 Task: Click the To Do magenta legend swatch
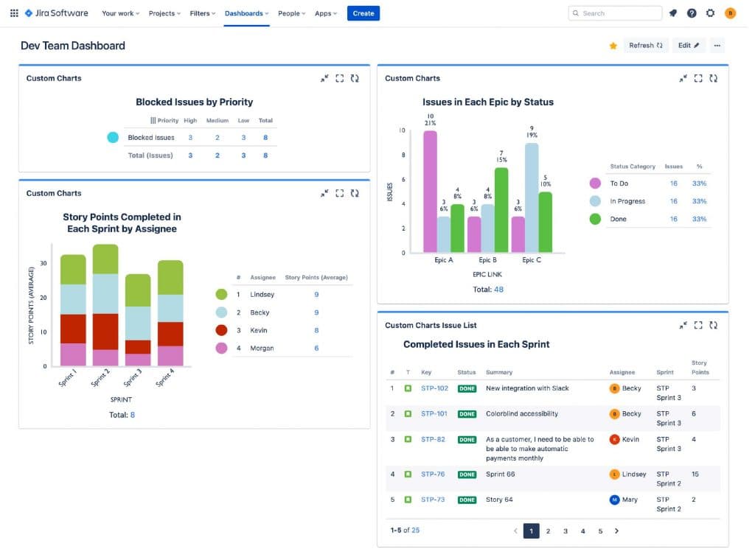click(595, 183)
